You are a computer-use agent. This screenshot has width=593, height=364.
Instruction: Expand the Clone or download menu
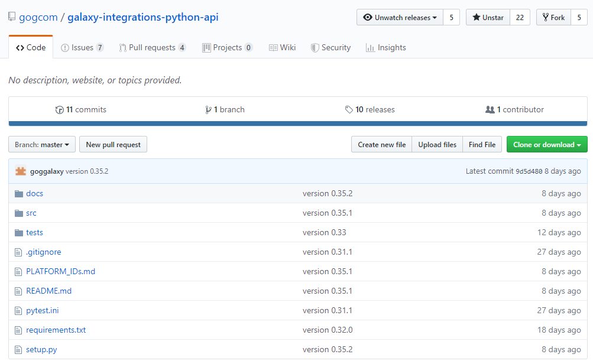click(547, 144)
